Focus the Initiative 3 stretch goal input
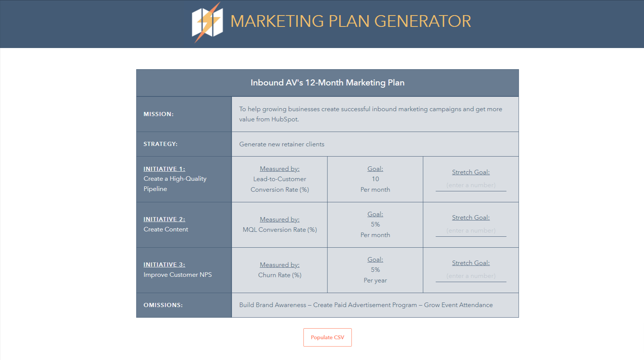This screenshot has width=644, height=360. click(471, 276)
